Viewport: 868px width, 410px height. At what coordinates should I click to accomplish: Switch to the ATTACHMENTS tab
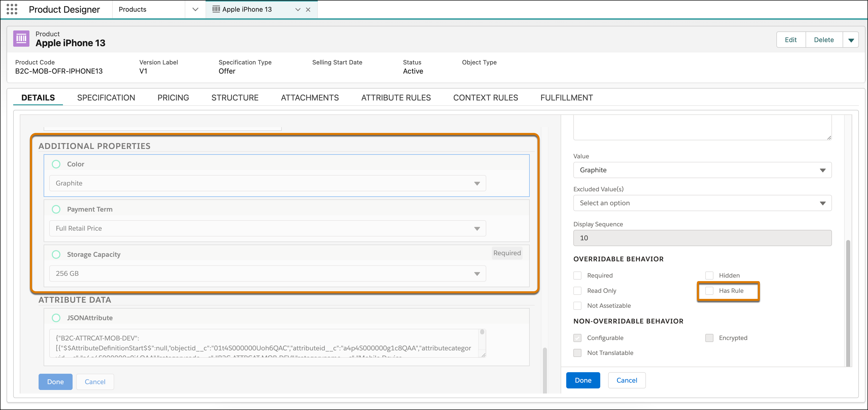tap(310, 98)
